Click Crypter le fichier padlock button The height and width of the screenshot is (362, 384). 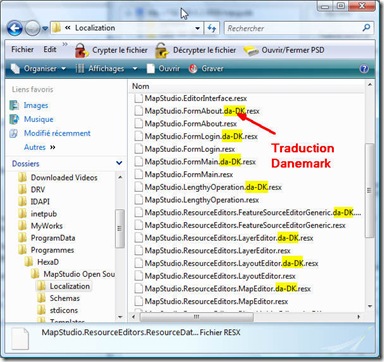coord(111,50)
